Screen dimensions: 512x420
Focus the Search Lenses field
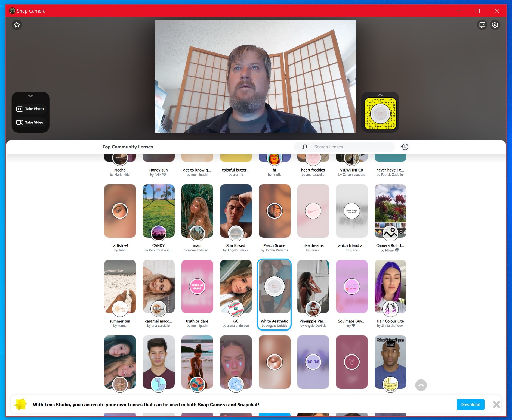(344, 147)
